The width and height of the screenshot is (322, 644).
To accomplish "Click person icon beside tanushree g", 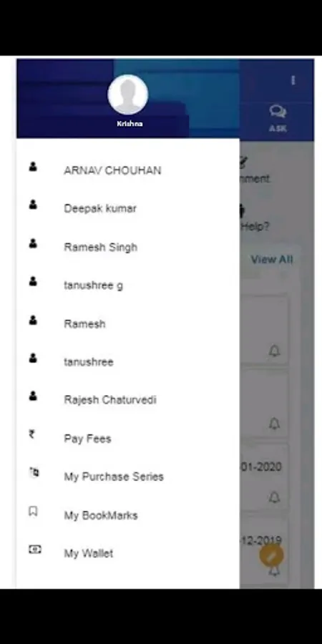I will coord(33,281).
